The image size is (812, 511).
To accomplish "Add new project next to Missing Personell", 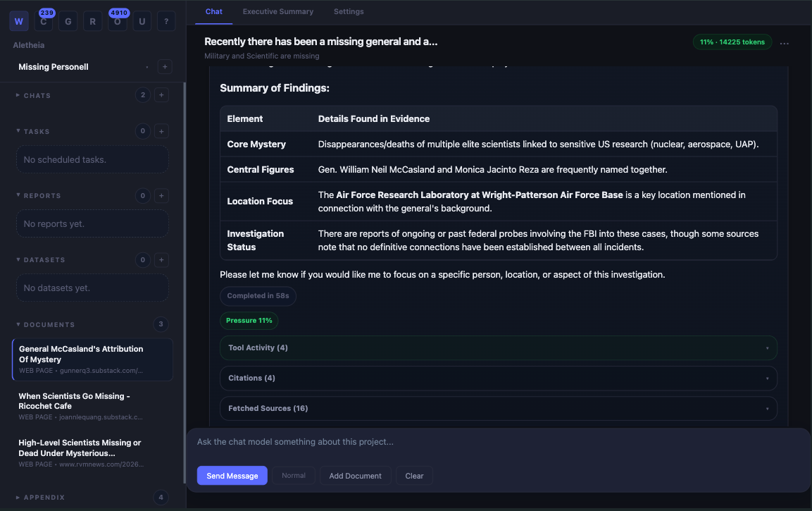I will pos(165,66).
